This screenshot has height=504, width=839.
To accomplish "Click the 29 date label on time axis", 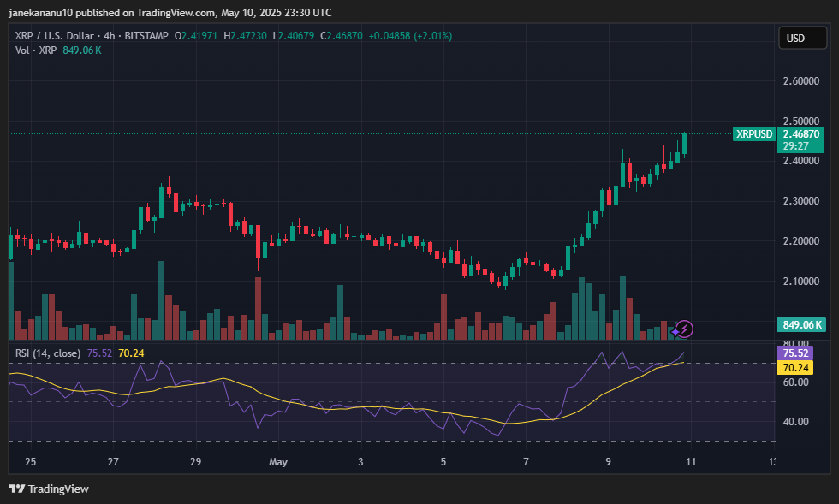I will point(196,462).
